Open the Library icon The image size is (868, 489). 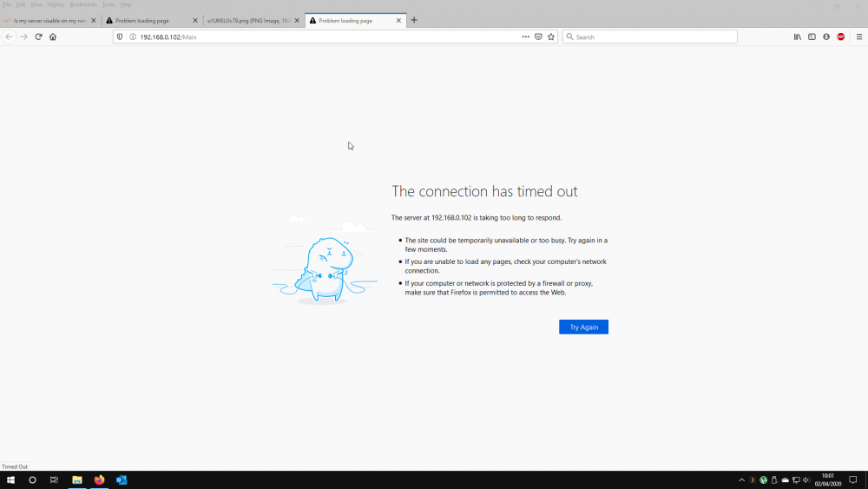click(797, 37)
